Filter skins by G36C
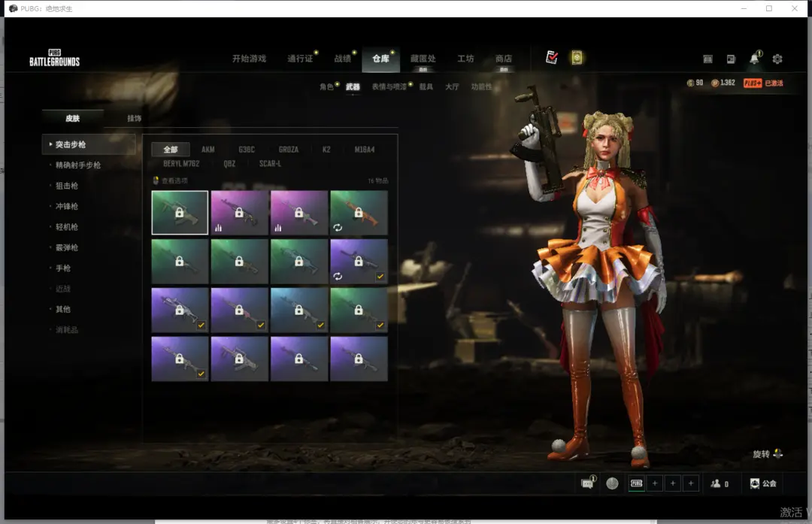The image size is (812, 524). (247, 150)
